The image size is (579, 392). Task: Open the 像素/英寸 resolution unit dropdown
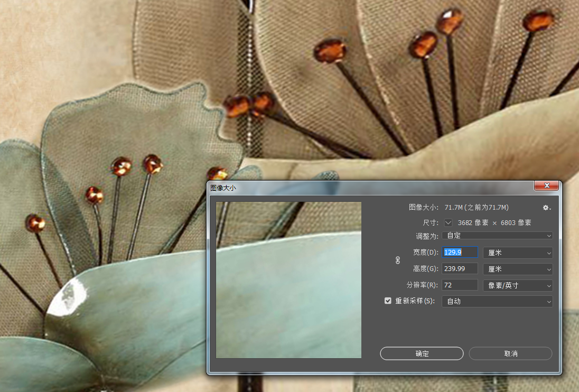[518, 285]
